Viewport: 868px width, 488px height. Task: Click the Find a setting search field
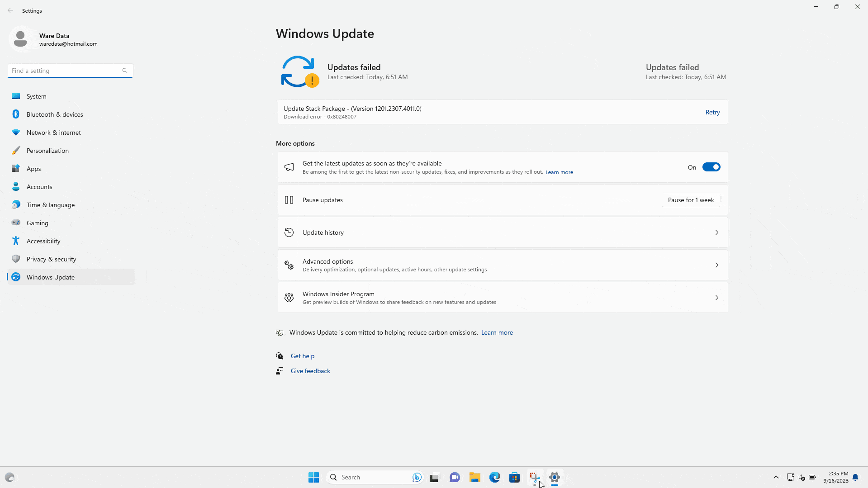pos(70,71)
